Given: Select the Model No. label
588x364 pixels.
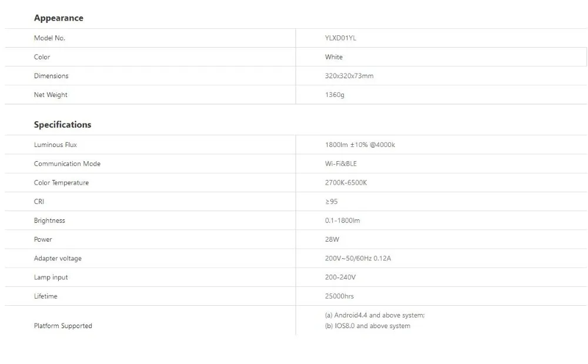Looking at the screenshot, I should (49, 38).
